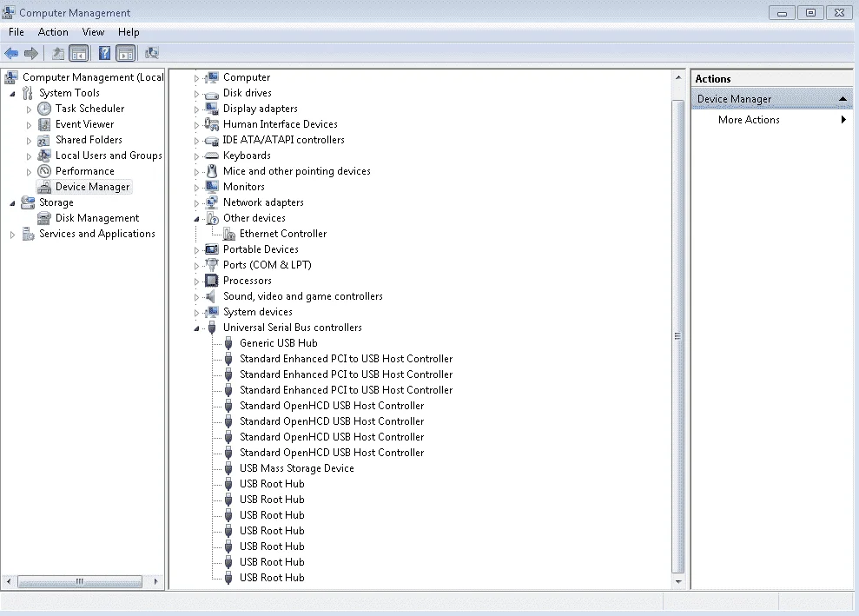The image size is (859, 616).
Task: Select USB Mass Storage Device entry
Action: point(297,468)
